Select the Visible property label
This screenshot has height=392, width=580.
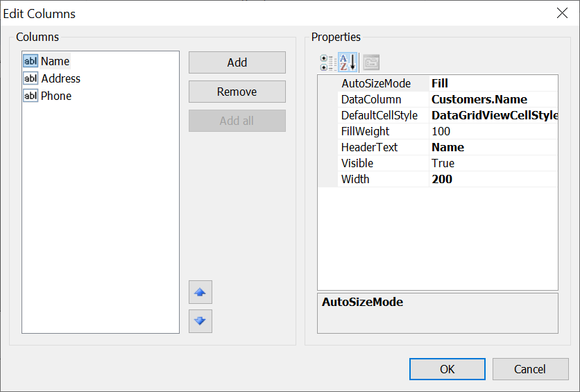[357, 163]
